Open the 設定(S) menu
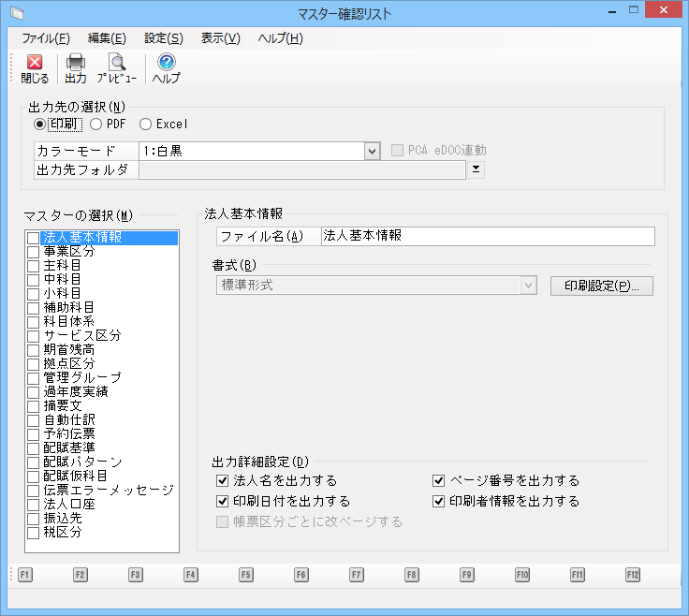This screenshot has height=616, width=689. (164, 38)
